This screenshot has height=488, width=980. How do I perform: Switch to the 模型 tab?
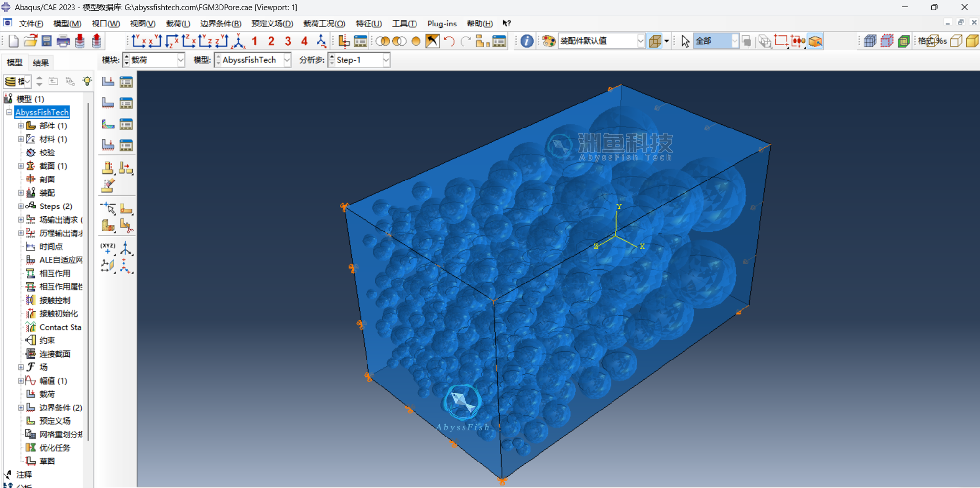point(15,63)
